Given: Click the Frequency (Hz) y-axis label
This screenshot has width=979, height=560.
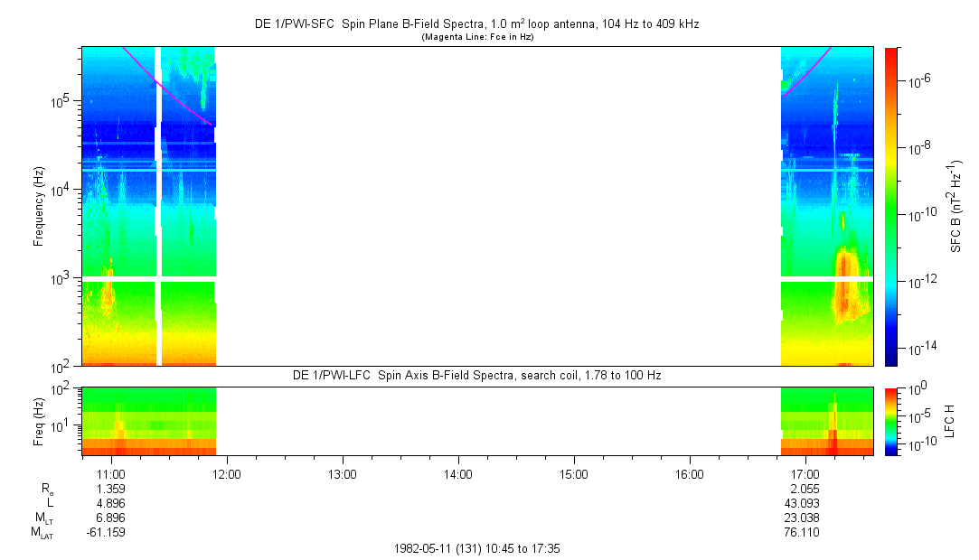Looking at the screenshot, I should (40, 206).
